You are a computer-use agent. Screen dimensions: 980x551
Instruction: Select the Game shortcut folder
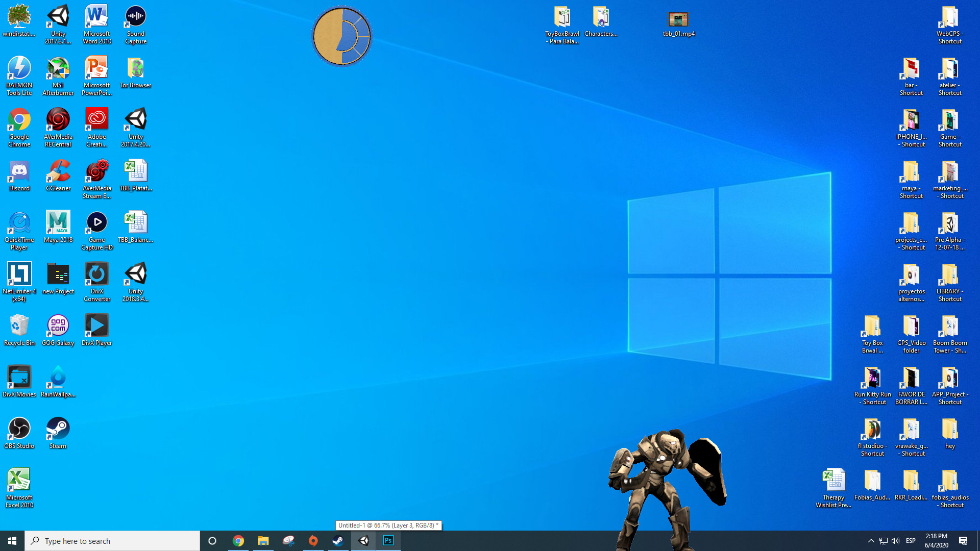(x=950, y=127)
